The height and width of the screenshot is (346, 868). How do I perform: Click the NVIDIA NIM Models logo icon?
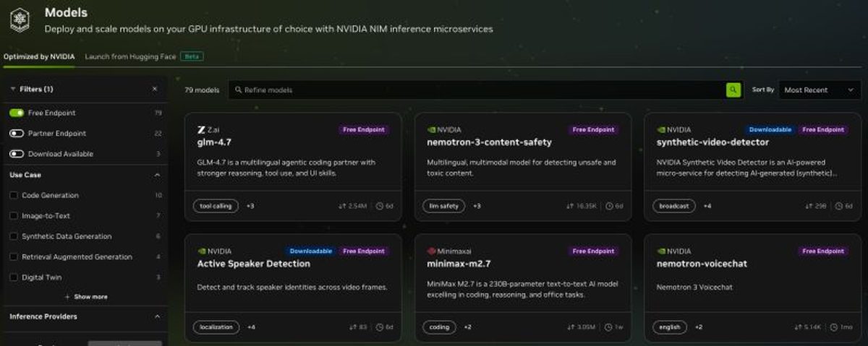click(x=20, y=20)
